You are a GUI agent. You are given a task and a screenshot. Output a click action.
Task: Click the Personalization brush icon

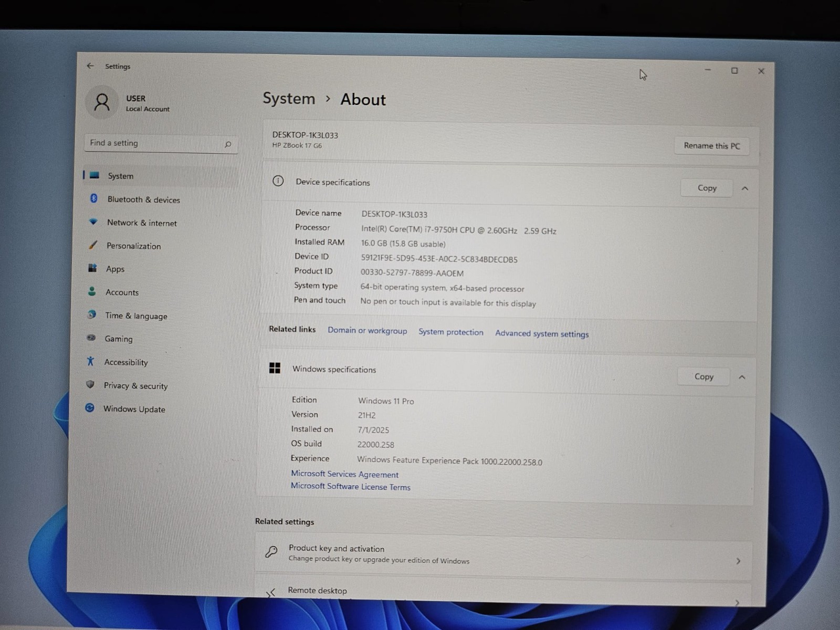point(93,245)
